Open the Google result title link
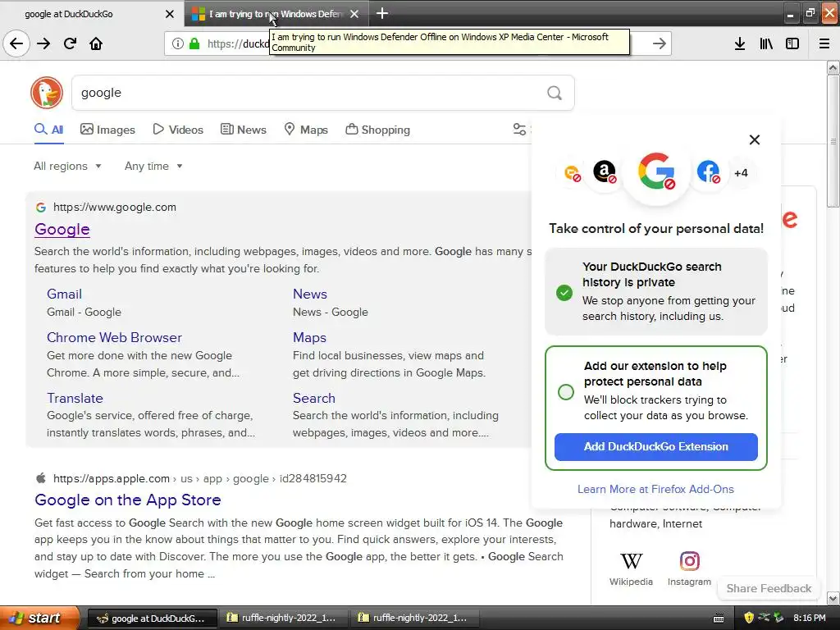The width and height of the screenshot is (840, 630). (62, 230)
